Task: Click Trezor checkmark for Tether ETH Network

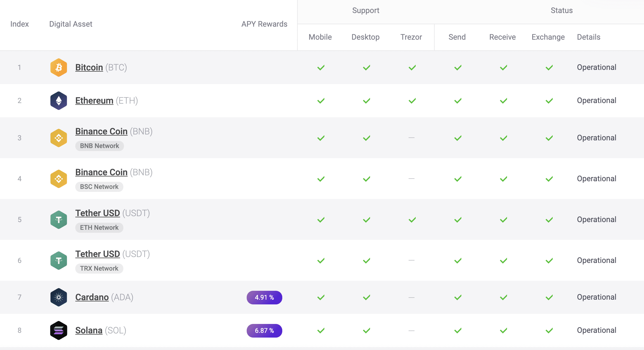Action: click(412, 220)
